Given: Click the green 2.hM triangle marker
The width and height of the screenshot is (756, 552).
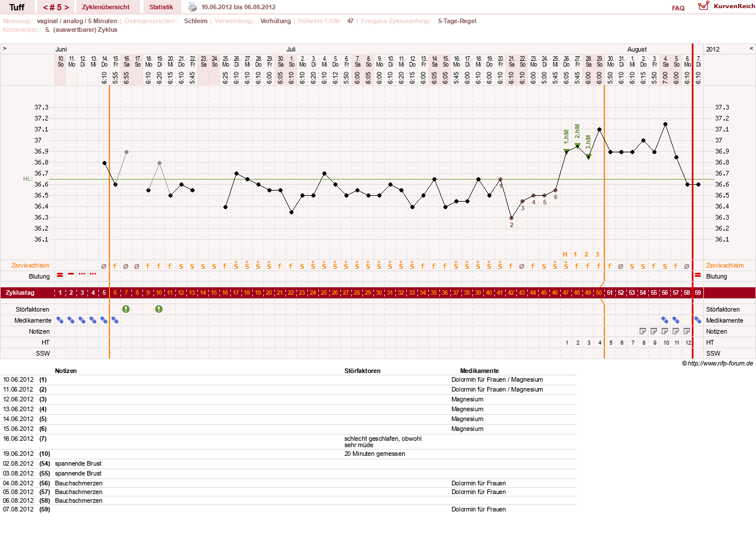Looking at the screenshot, I should (577, 145).
